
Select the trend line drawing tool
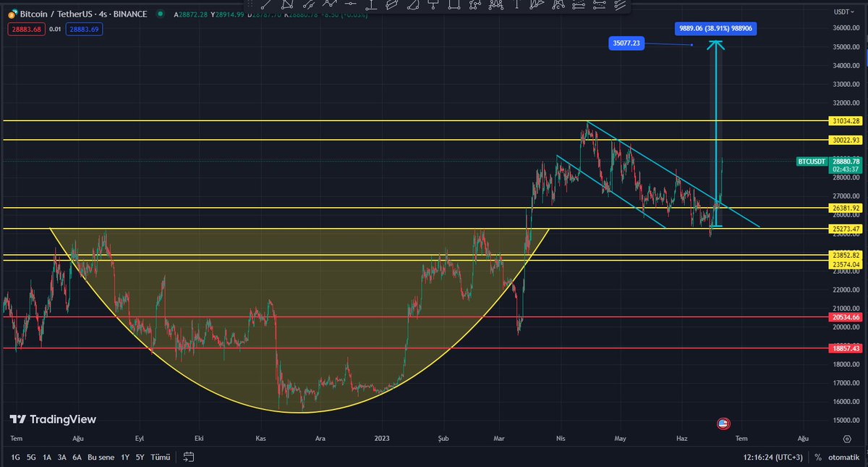coord(266,4)
